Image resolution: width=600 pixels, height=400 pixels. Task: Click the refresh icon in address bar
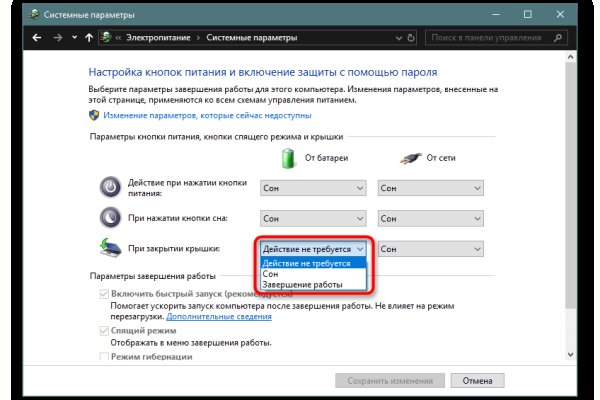click(410, 38)
